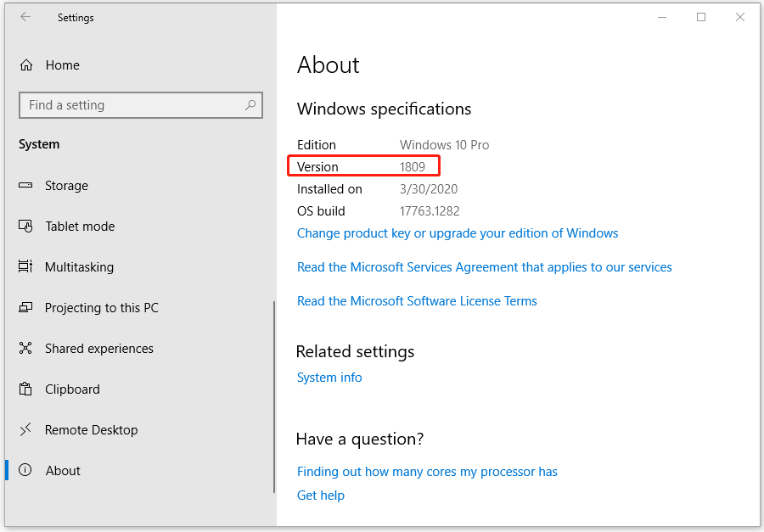Click inside the Find a setting field
The image size is (764, 532).
click(127, 104)
